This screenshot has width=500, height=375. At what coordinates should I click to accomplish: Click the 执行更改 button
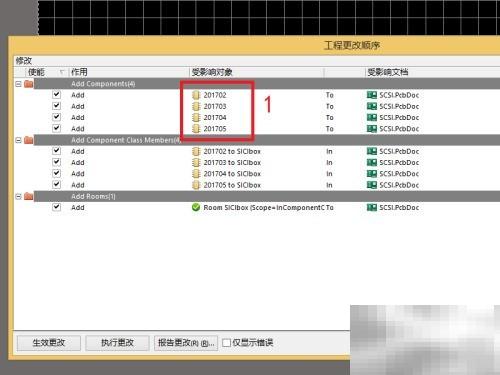click(x=117, y=343)
